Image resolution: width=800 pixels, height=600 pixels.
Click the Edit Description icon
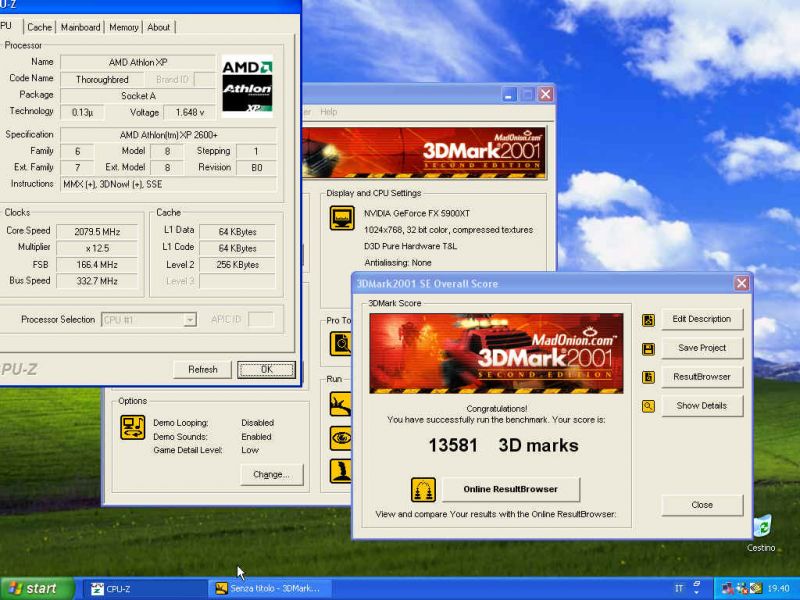[648, 320]
